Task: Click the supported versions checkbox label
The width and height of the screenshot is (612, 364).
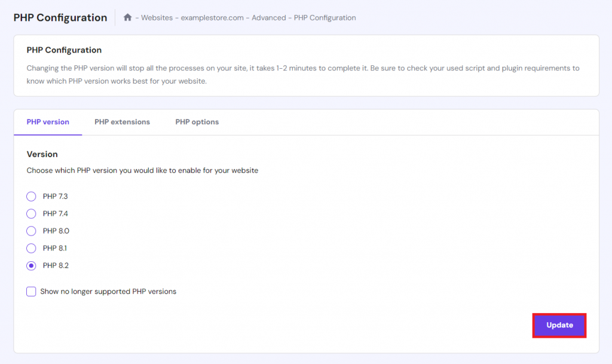Action: click(109, 291)
